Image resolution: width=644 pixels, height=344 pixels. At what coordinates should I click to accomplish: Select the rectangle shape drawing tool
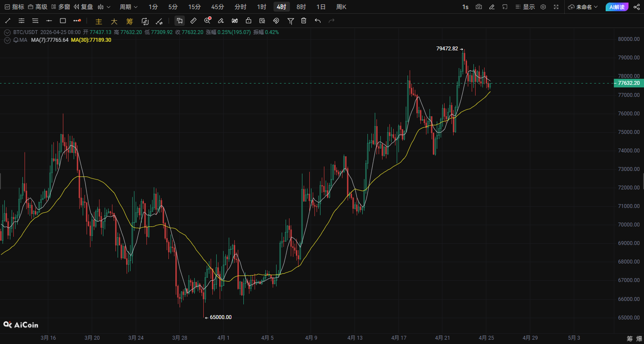tap(63, 21)
